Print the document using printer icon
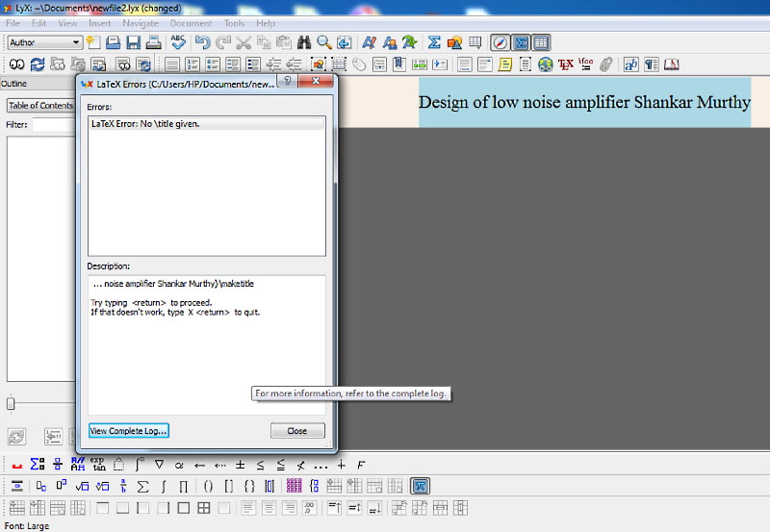Viewport: 770px width, 532px height. click(x=153, y=42)
